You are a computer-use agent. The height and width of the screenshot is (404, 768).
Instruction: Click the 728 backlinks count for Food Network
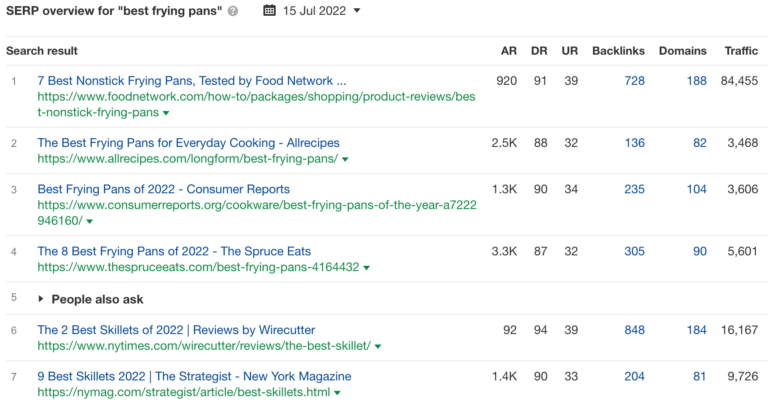[x=634, y=80]
